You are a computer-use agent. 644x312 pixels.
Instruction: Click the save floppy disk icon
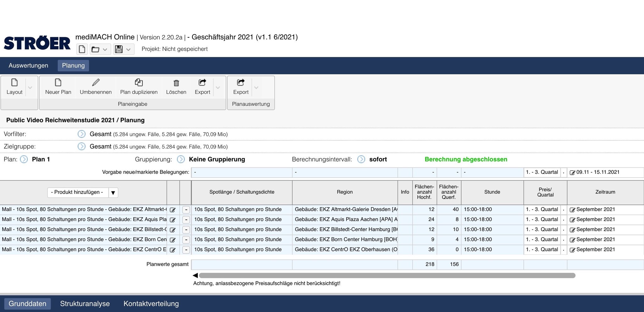pyautogui.click(x=119, y=49)
